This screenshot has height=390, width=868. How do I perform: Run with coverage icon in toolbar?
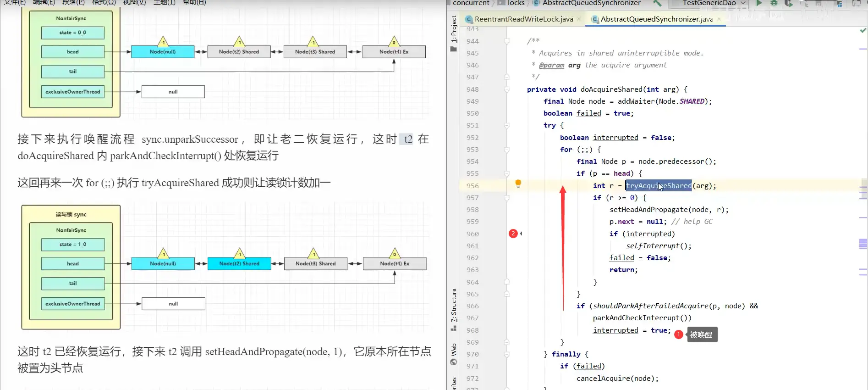(x=789, y=3)
